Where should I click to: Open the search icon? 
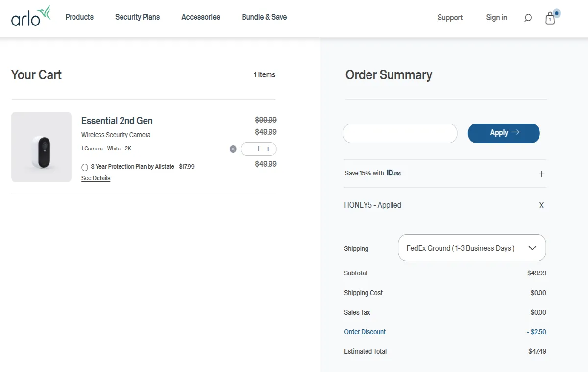[x=528, y=18]
